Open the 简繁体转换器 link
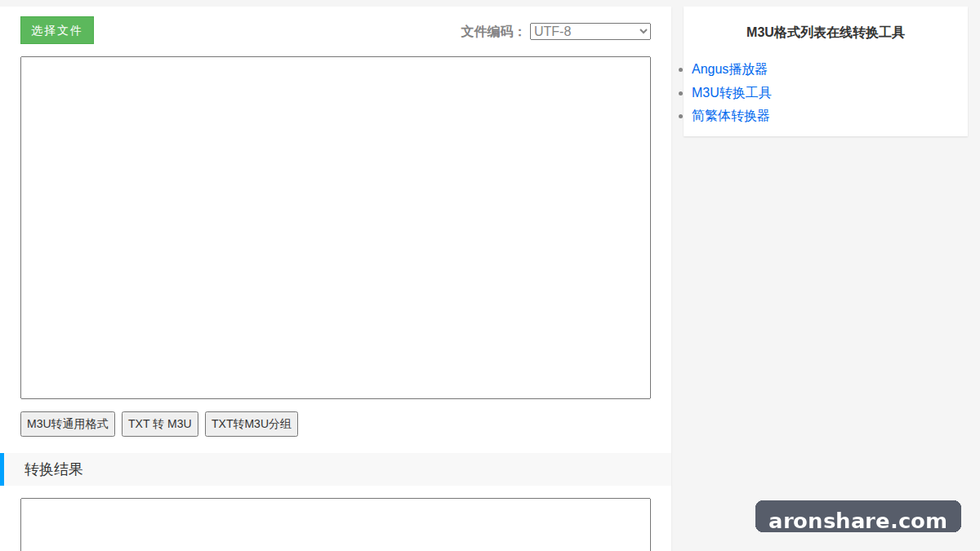Image resolution: width=980 pixels, height=551 pixels. [x=731, y=116]
